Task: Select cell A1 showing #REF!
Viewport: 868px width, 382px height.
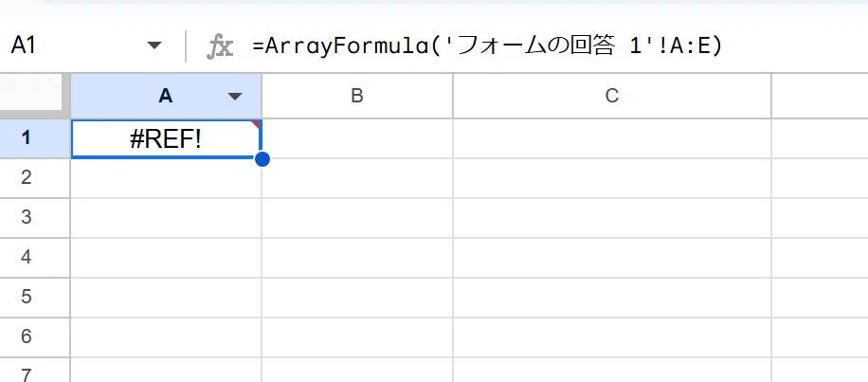Action: tap(166, 139)
